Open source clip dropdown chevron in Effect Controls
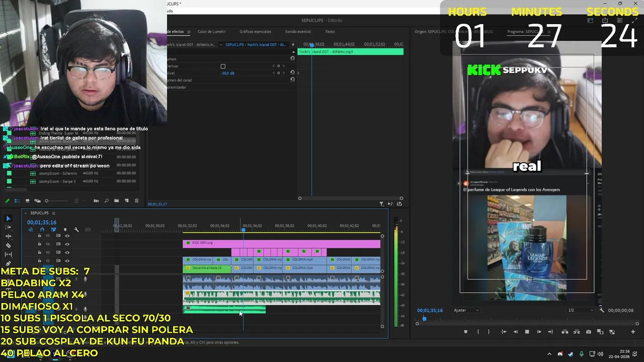644x362 pixels. pyautogui.click(x=220, y=45)
